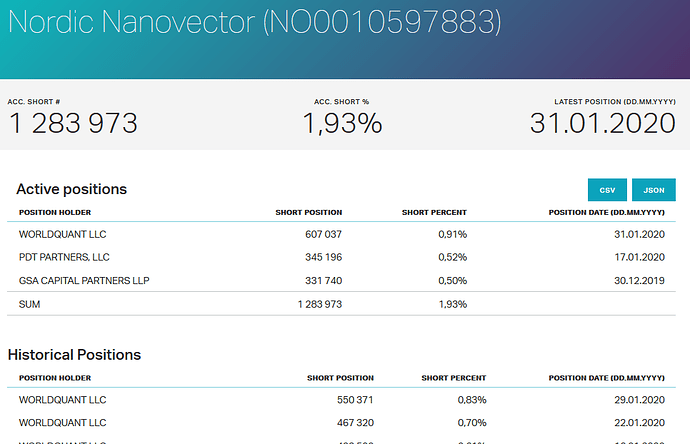Click the ACC. SHORT % label
690x444 pixels.
point(341,102)
